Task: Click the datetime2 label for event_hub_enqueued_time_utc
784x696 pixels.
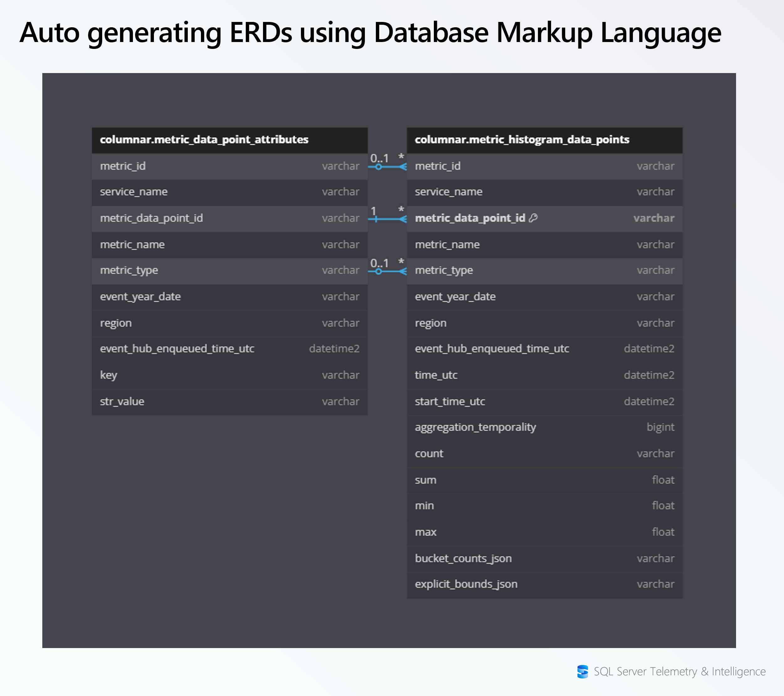Action: coord(334,348)
